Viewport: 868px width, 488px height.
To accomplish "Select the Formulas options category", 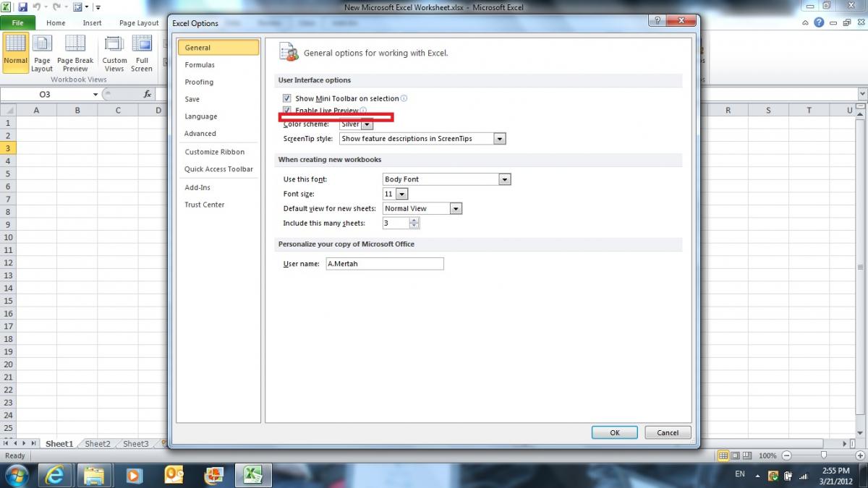I will 218,65.
